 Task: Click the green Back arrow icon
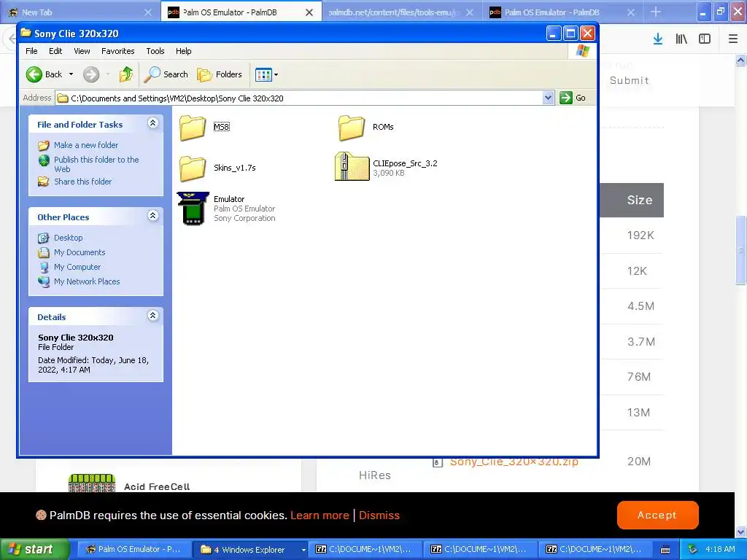tap(34, 74)
